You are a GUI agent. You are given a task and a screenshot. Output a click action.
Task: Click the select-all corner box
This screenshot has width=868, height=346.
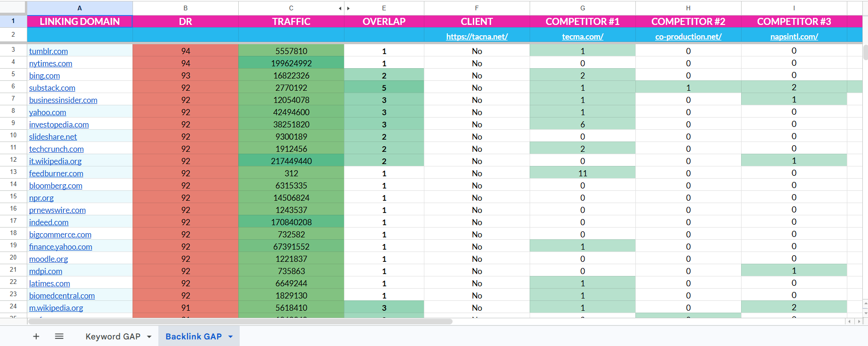(13, 8)
